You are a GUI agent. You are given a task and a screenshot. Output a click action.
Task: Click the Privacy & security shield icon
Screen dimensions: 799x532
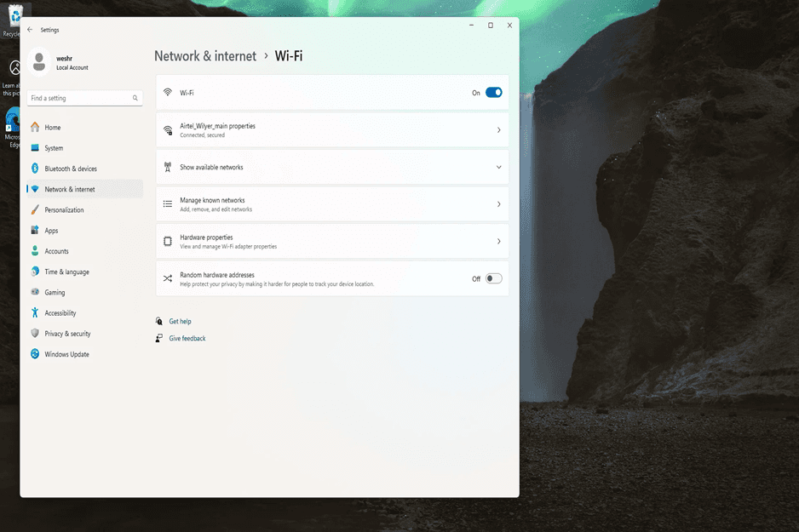tap(35, 333)
